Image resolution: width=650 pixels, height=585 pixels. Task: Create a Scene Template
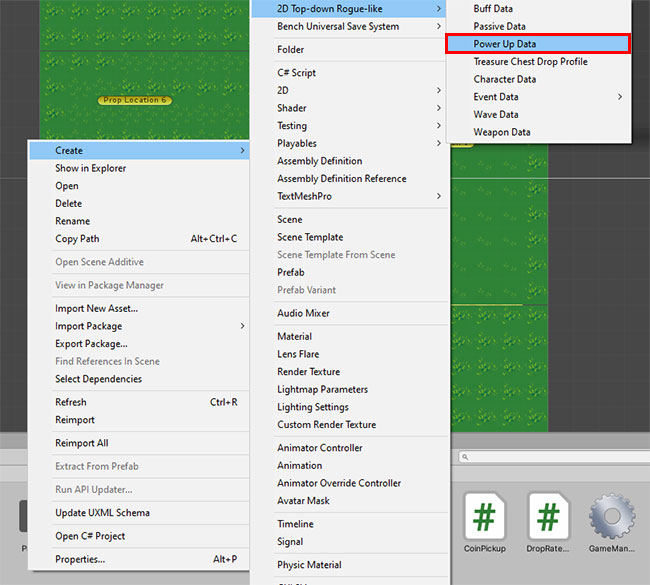click(x=349, y=237)
